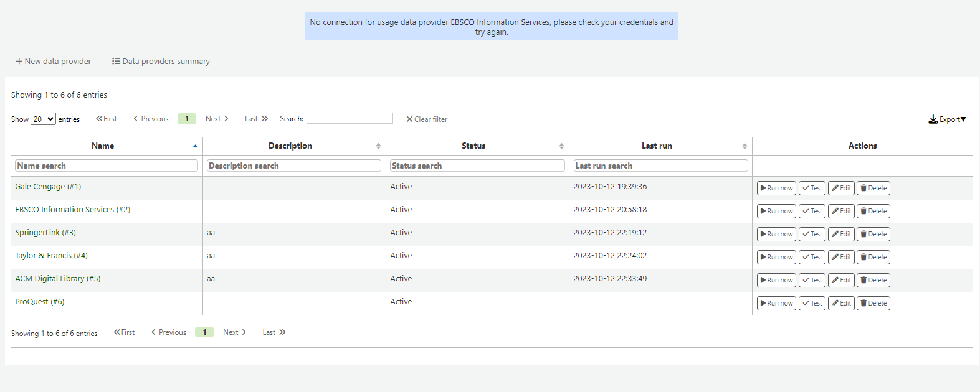Sort table by Name column
The width and height of the screenshot is (980, 392).
click(x=103, y=146)
